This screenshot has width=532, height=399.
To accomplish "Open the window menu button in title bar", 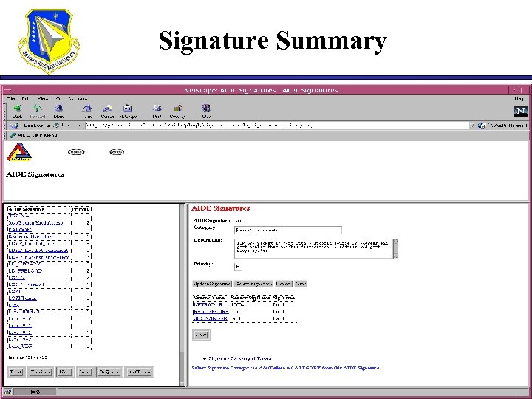I will (x=7, y=90).
